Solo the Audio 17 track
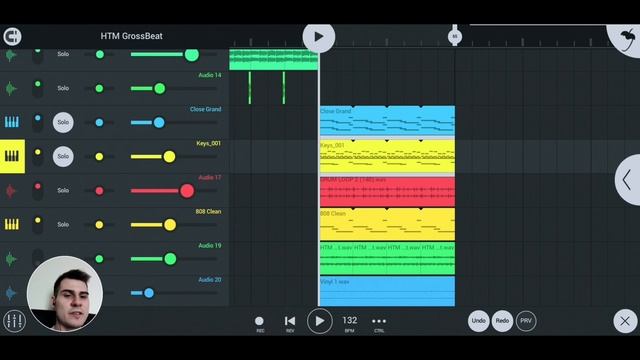This screenshot has height=360, width=640. click(63, 191)
